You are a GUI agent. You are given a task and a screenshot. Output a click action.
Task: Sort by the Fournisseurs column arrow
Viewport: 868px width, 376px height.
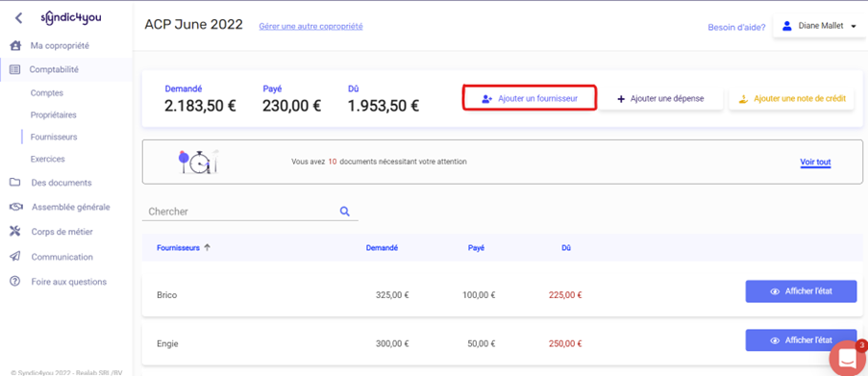click(x=207, y=247)
